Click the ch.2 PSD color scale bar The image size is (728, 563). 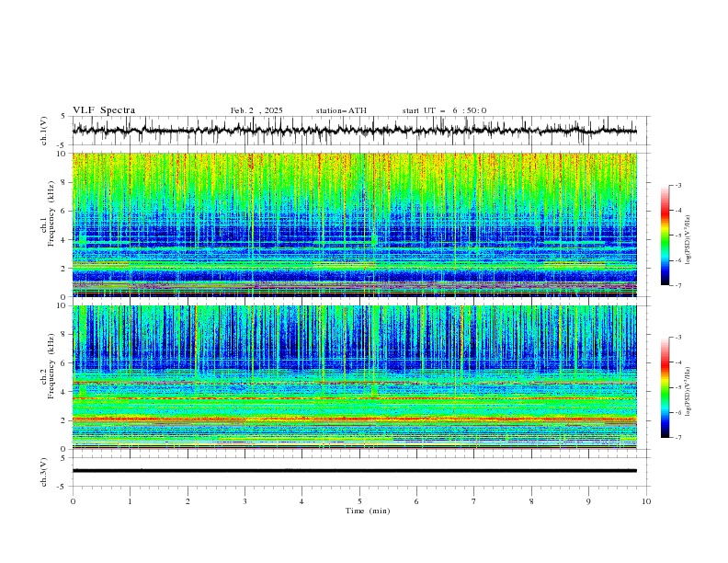[x=665, y=387]
